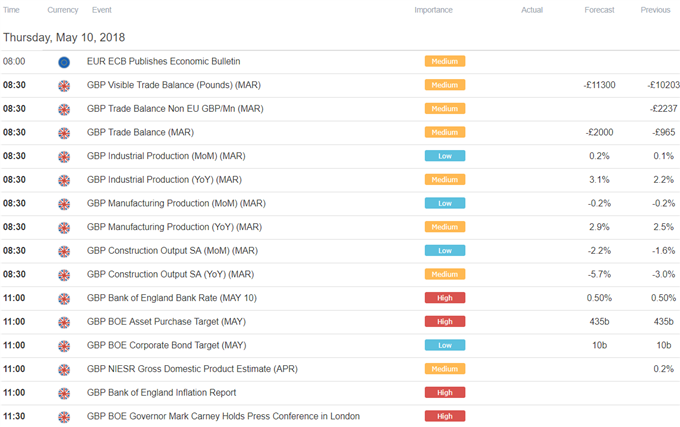
Task: Click the EU flag icon for ECB Bulletin
Action: [64, 62]
